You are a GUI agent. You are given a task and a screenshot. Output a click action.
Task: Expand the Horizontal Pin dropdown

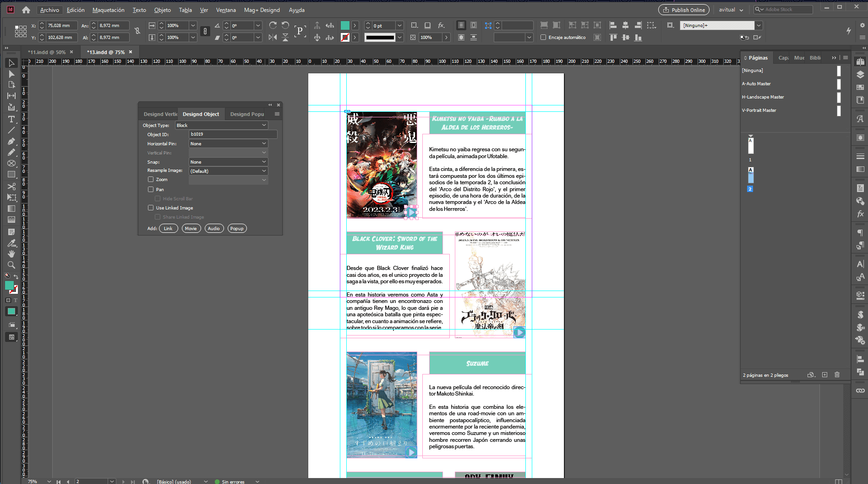click(228, 143)
